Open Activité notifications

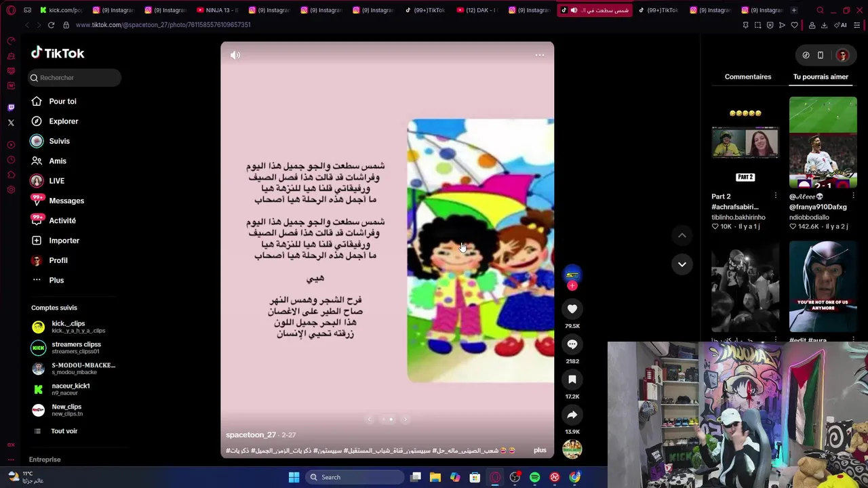[x=62, y=220]
